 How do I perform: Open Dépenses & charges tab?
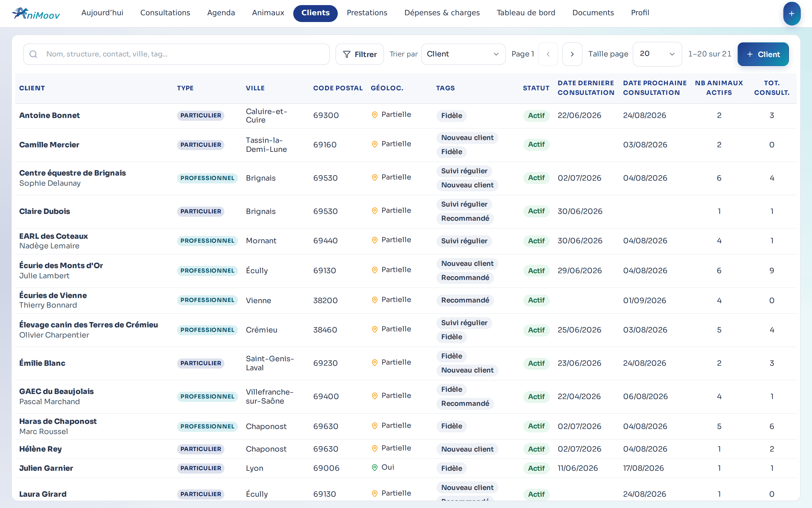click(x=442, y=13)
